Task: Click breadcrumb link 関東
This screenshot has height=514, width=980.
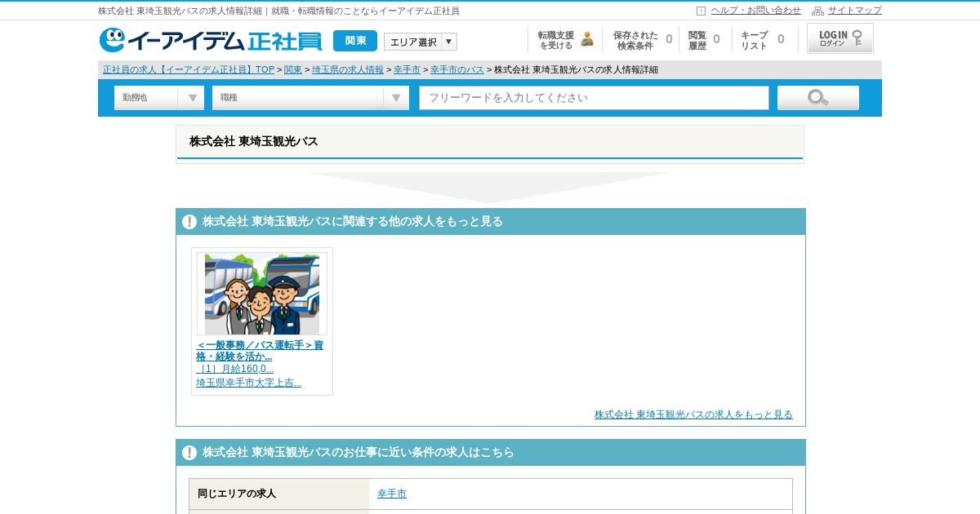Action: tap(293, 69)
